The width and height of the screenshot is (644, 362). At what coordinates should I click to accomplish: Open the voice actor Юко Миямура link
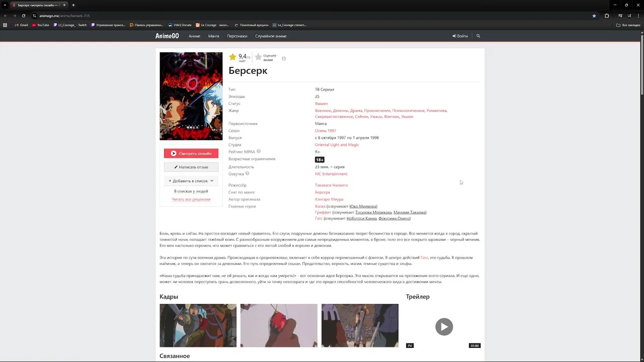(363, 206)
